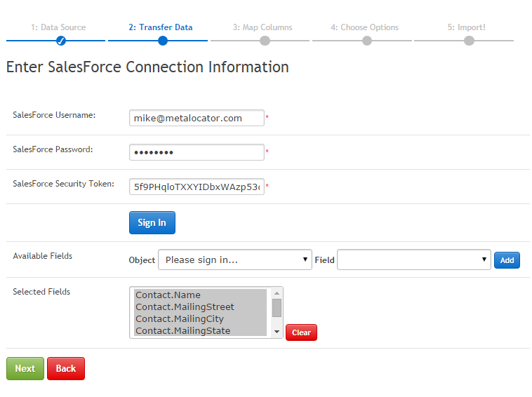Click the blue step circle under Transfer Data

pos(163,41)
